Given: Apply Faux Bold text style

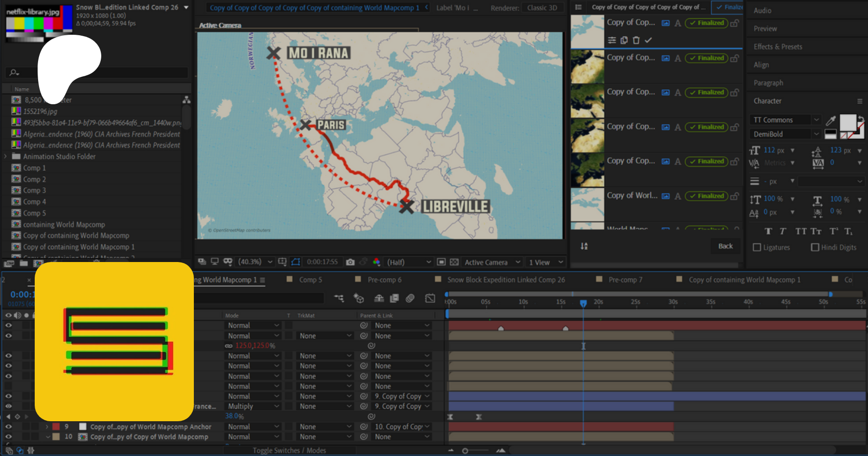Looking at the screenshot, I should click(768, 231).
